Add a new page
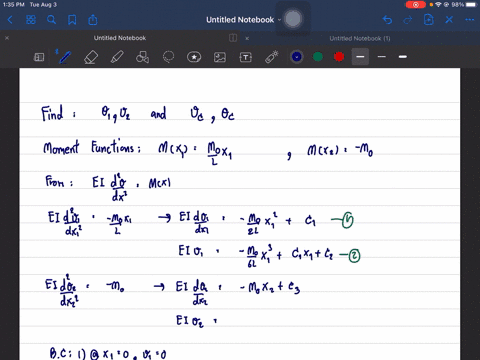The image size is (480, 360). [428, 20]
